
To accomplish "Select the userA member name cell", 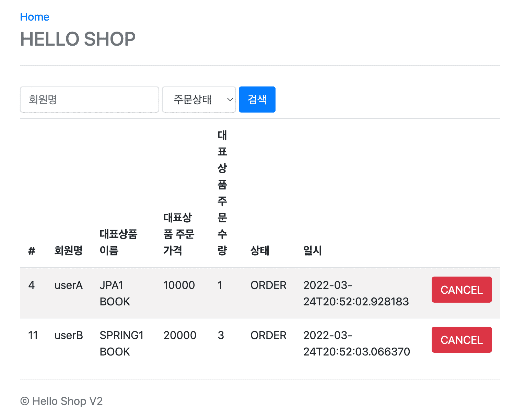I will click(x=69, y=285).
